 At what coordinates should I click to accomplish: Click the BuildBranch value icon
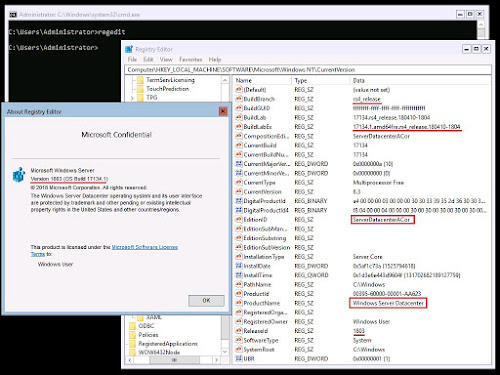click(239, 99)
